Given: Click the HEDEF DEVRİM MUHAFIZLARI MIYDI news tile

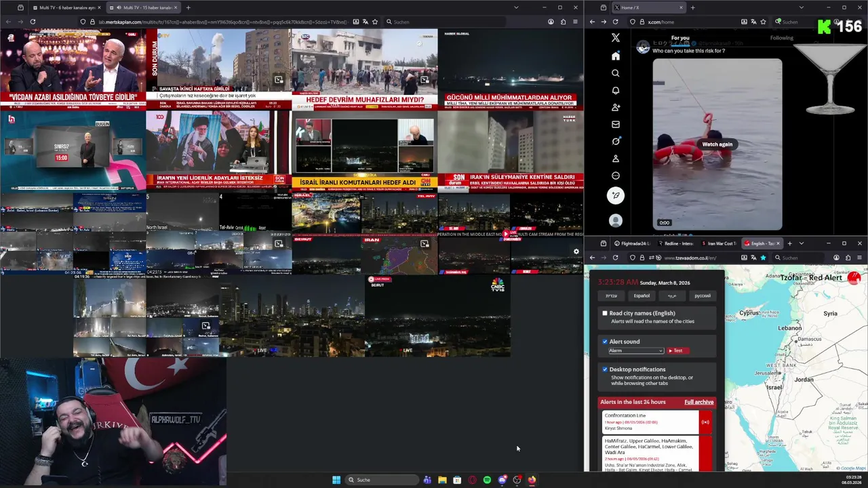Looking at the screenshot, I should tap(364, 69).
